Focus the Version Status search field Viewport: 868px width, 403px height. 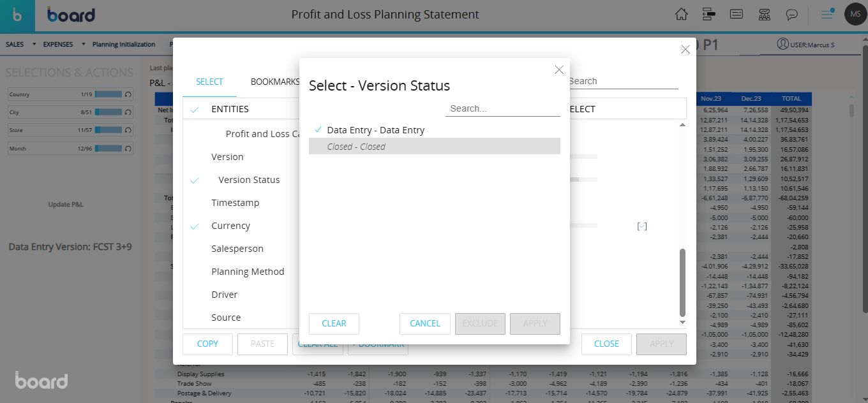(502, 108)
